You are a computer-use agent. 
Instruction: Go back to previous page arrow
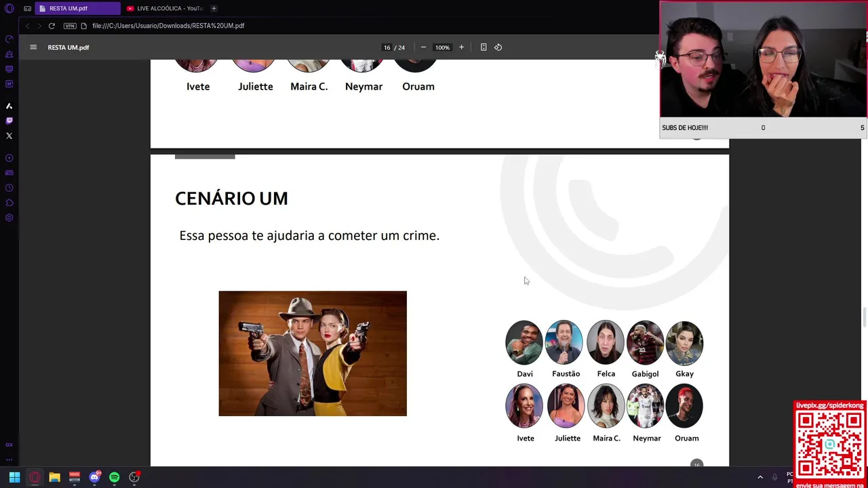(x=27, y=26)
